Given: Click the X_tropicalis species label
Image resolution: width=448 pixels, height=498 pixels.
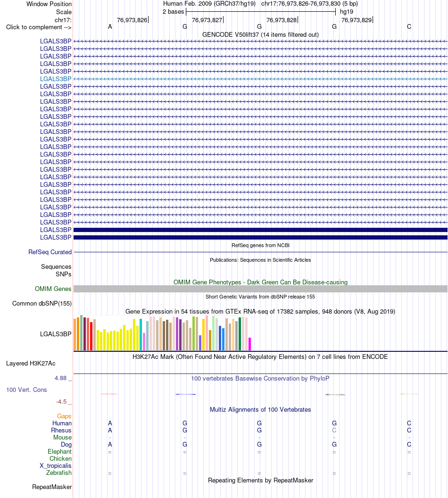Looking at the screenshot, I should [x=56, y=465].
